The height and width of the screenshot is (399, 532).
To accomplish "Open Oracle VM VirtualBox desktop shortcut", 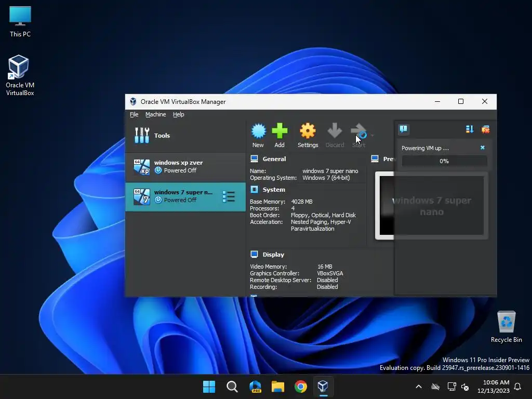I will pos(20,75).
